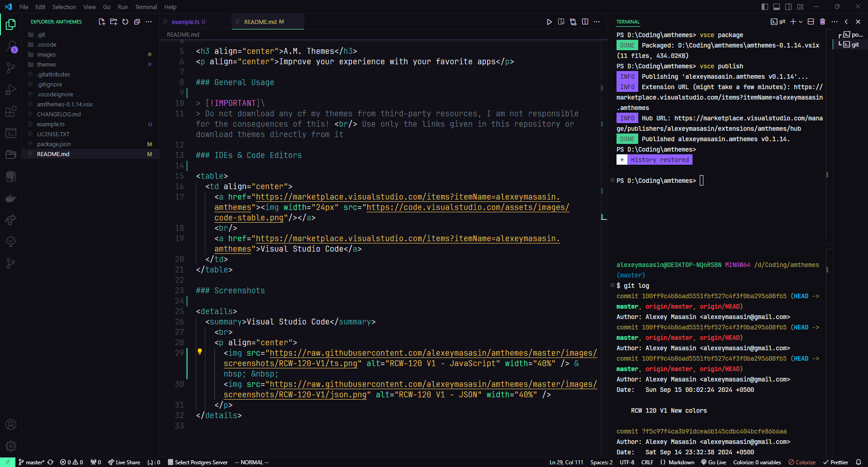The height and width of the screenshot is (467, 868).
Task: Open the Help menu
Action: pyautogui.click(x=171, y=7)
